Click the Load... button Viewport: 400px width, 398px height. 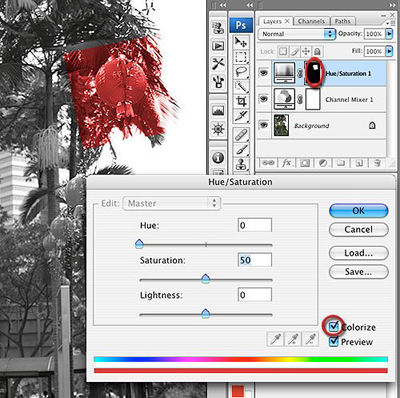(x=359, y=253)
